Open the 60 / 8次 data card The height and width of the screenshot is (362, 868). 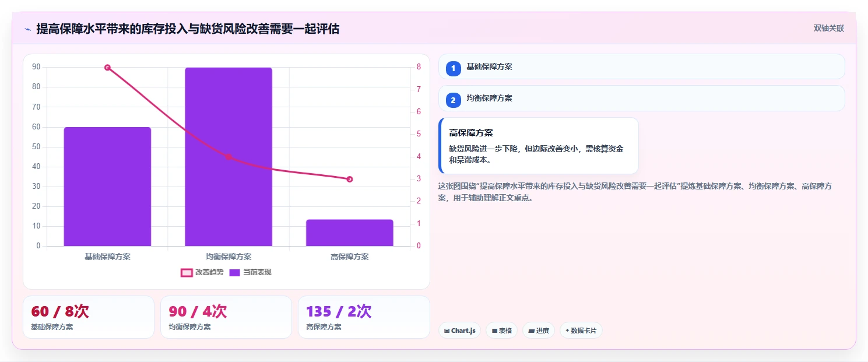(x=89, y=317)
